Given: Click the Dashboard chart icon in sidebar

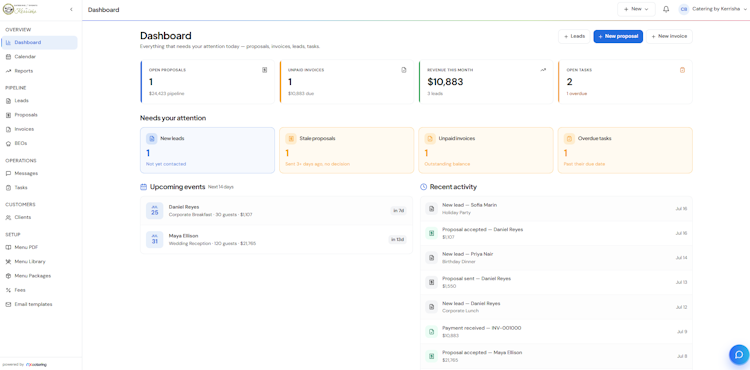Looking at the screenshot, I should point(9,43).
